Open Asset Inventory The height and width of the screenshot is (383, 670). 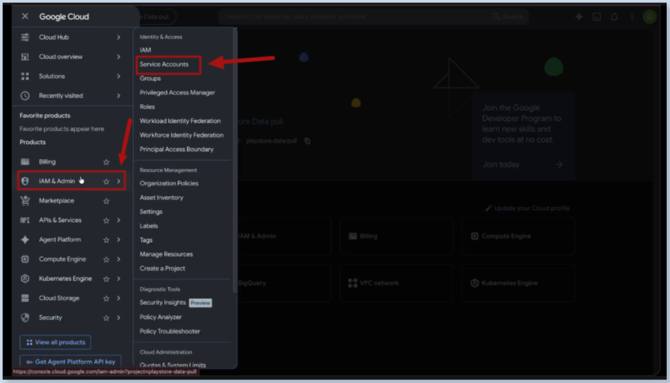tap(161, 197)
